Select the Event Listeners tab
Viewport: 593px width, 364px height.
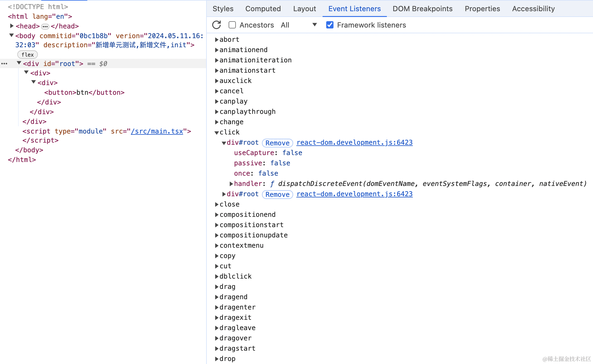(354, 9)
